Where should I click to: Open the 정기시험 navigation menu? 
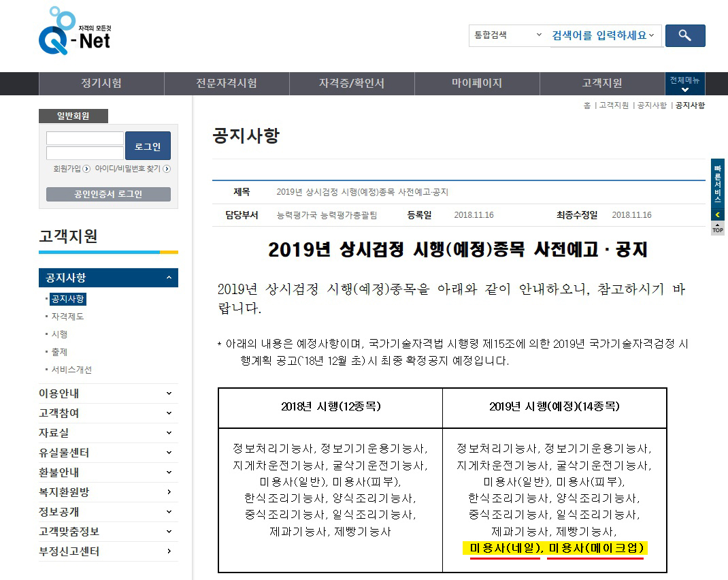click(x=101, y=84)
